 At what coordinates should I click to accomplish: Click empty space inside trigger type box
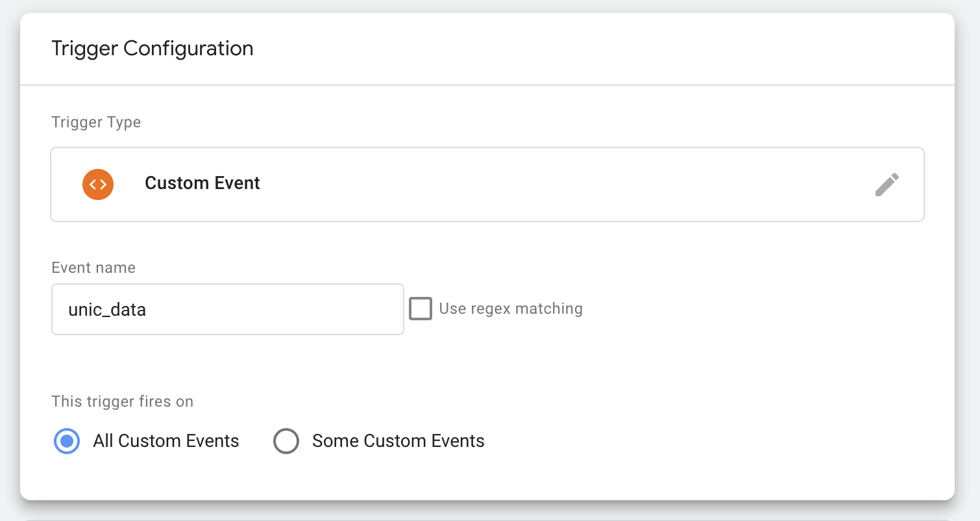[x=552, y=184]
